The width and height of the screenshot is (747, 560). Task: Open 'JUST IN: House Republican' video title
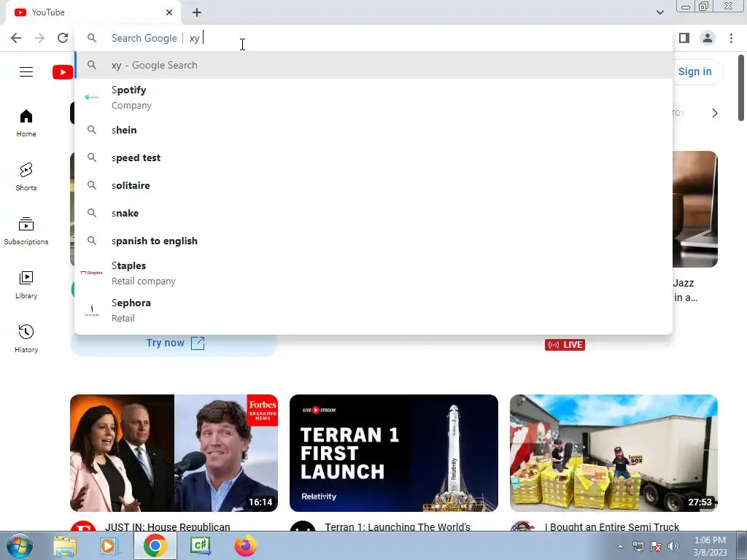tap(167, 526)
